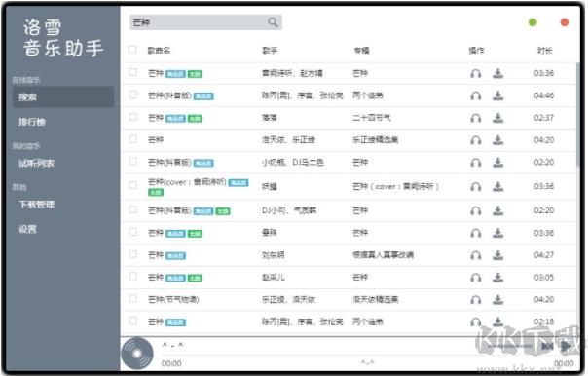Click the spinning disc cover in player bar
Viewport: 588px width, 376px height.
(x=137, y=354)
